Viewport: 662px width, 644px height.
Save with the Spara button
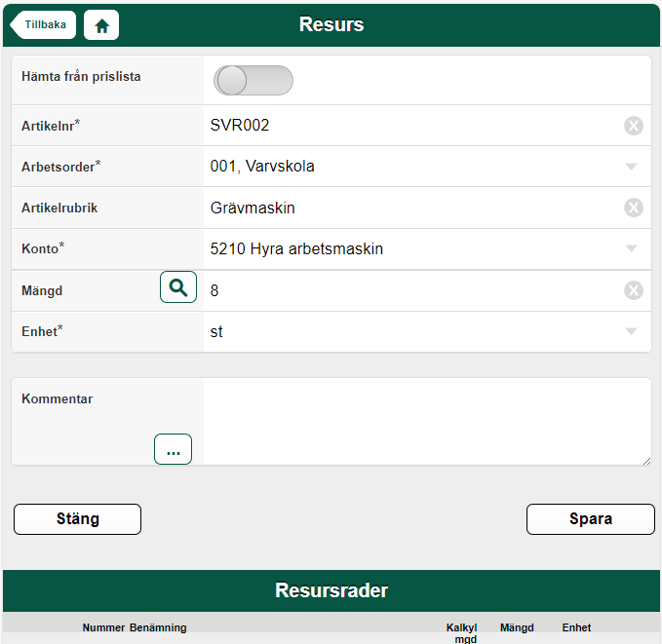[591, 519]
